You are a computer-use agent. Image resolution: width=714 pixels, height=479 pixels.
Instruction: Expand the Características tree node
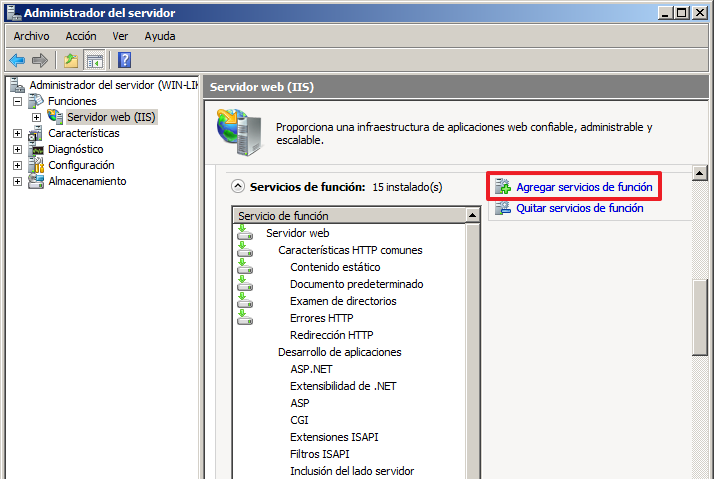click(17, 133)
